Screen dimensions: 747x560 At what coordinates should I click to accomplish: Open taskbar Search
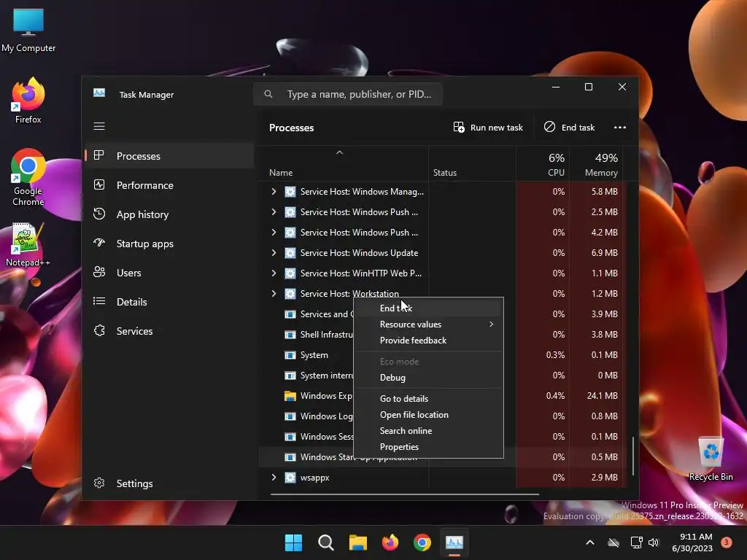(x=326, y=542)
